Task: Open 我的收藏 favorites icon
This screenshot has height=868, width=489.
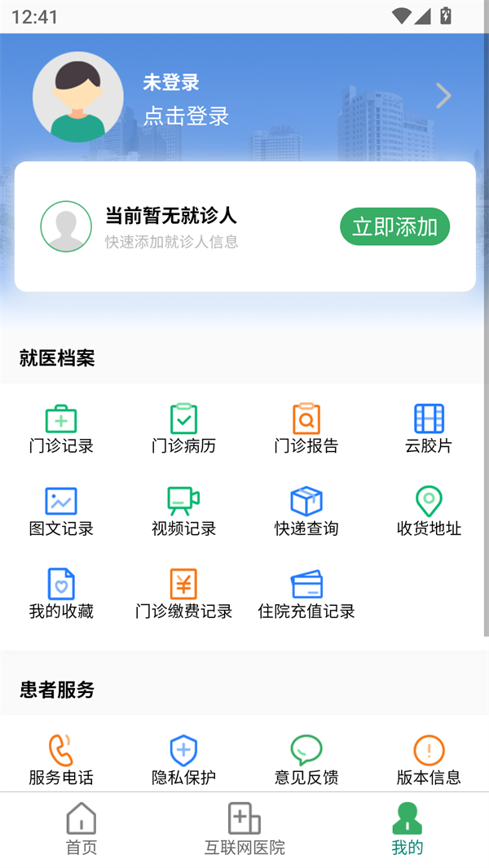Action: (61, 584)
